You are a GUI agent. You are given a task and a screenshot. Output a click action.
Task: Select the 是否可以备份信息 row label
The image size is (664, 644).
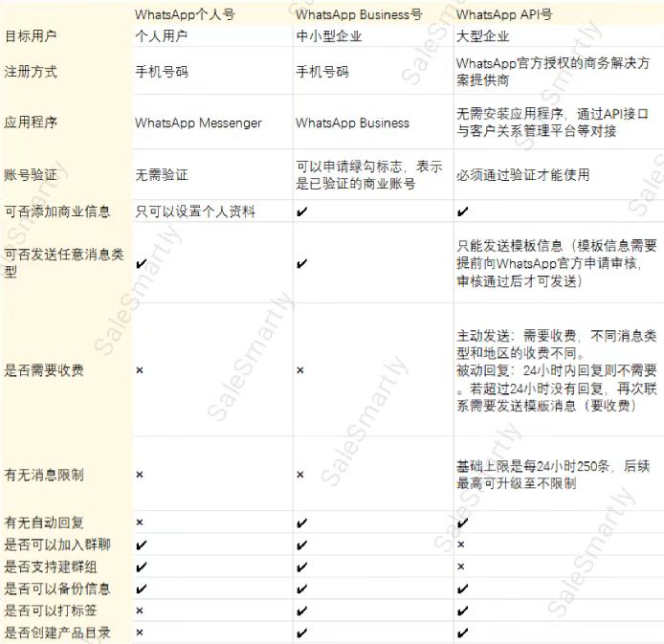pyautogui.click(x=57, y=588)
